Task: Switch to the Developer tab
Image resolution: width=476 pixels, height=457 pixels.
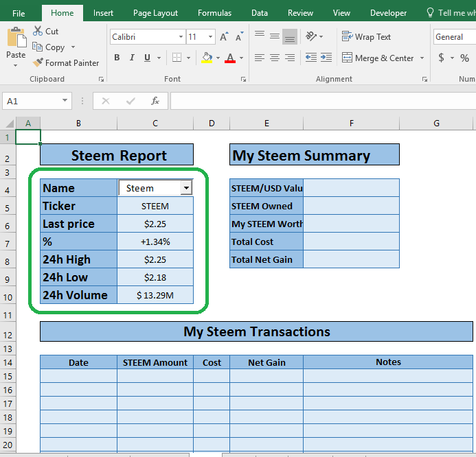Action: [388, 13]
